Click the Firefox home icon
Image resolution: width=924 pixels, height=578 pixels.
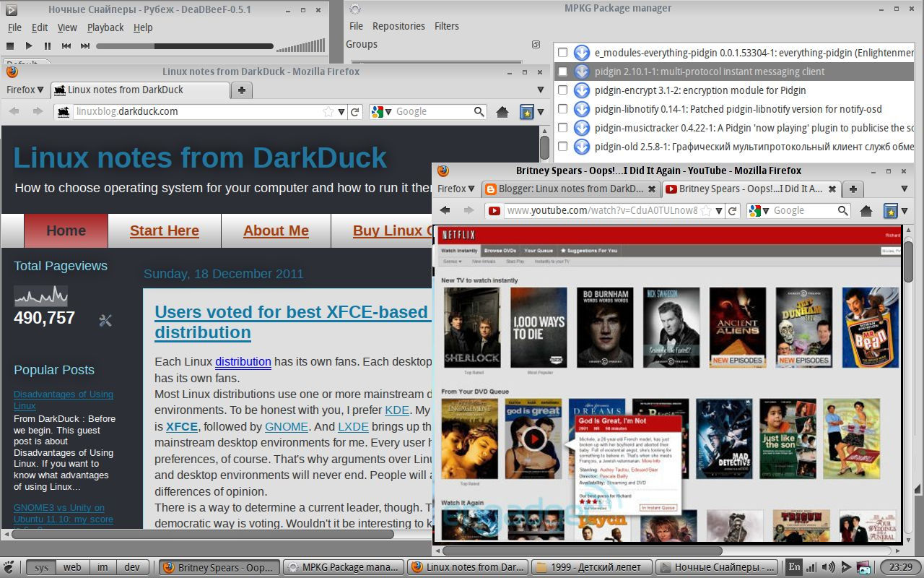tap(866, 210)
